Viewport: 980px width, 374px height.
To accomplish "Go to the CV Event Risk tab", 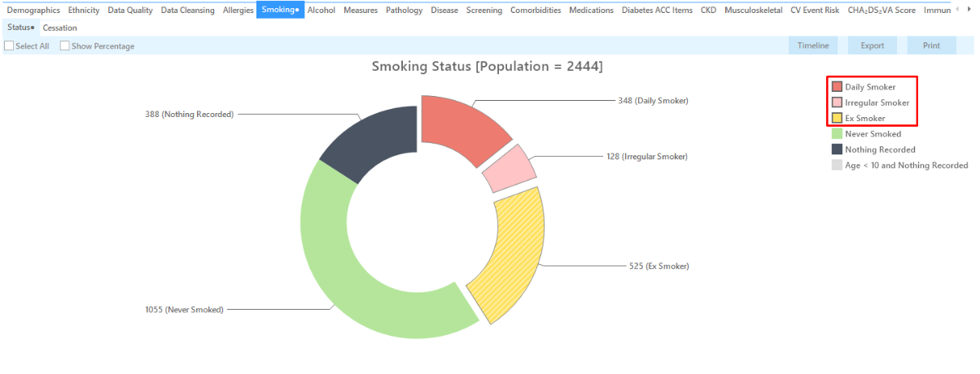I will tap(815, 11).
